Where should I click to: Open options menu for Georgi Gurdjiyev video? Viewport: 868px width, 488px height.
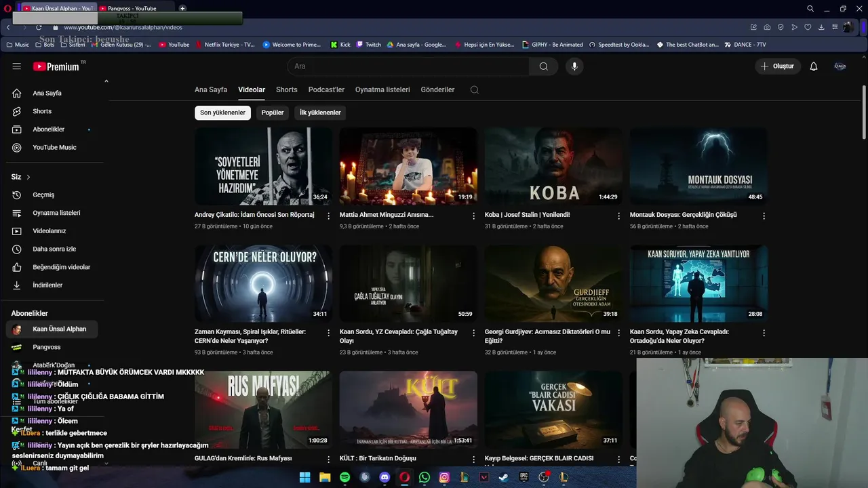(618, 333)
